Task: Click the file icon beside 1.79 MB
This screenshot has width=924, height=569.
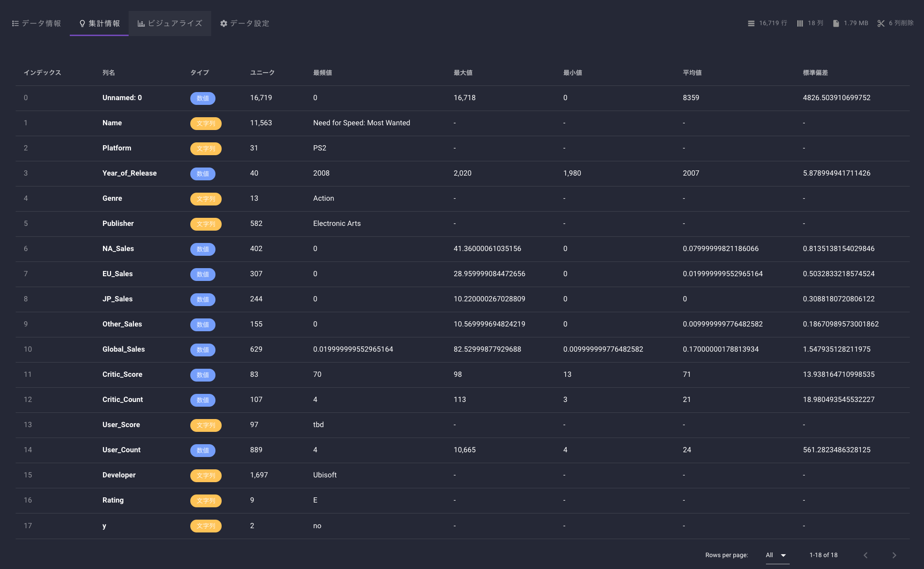Action: (x=836, y=23)
